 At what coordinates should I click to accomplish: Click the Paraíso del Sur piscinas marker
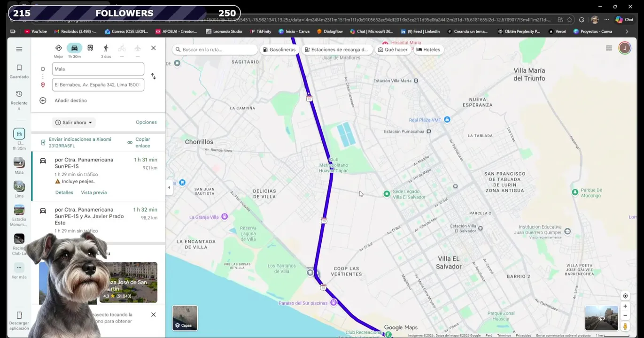point(334,302)
